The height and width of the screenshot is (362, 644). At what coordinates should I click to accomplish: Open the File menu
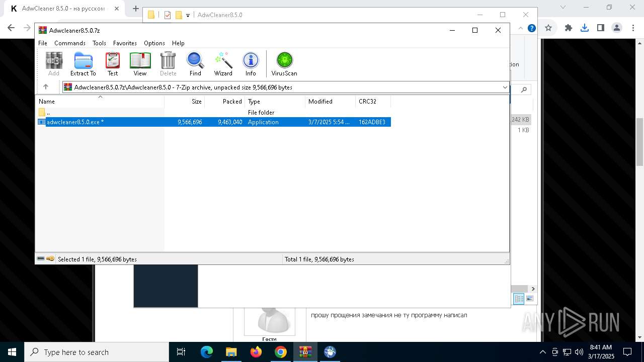43,43
